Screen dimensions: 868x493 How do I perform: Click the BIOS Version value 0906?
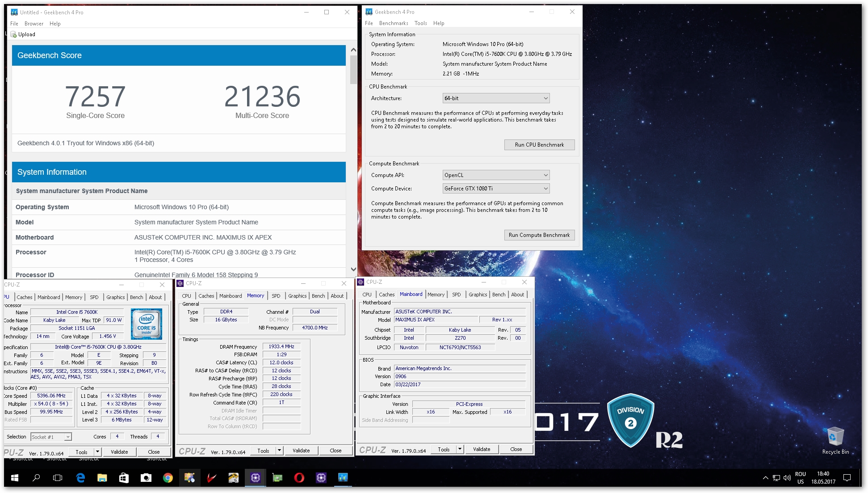(460, 376)
